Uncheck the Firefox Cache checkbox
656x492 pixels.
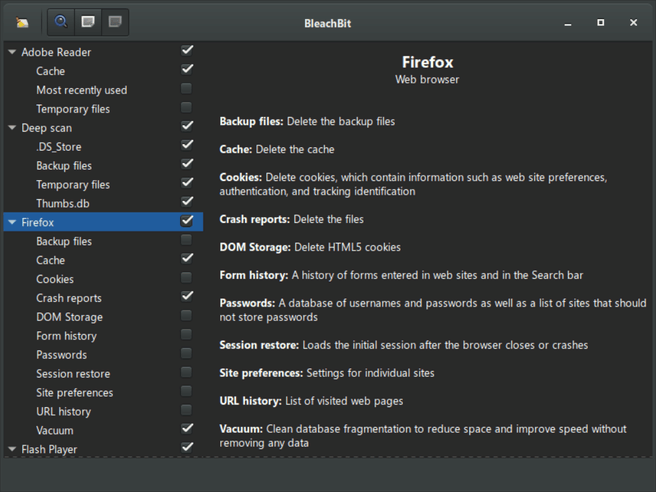(187, 258)
